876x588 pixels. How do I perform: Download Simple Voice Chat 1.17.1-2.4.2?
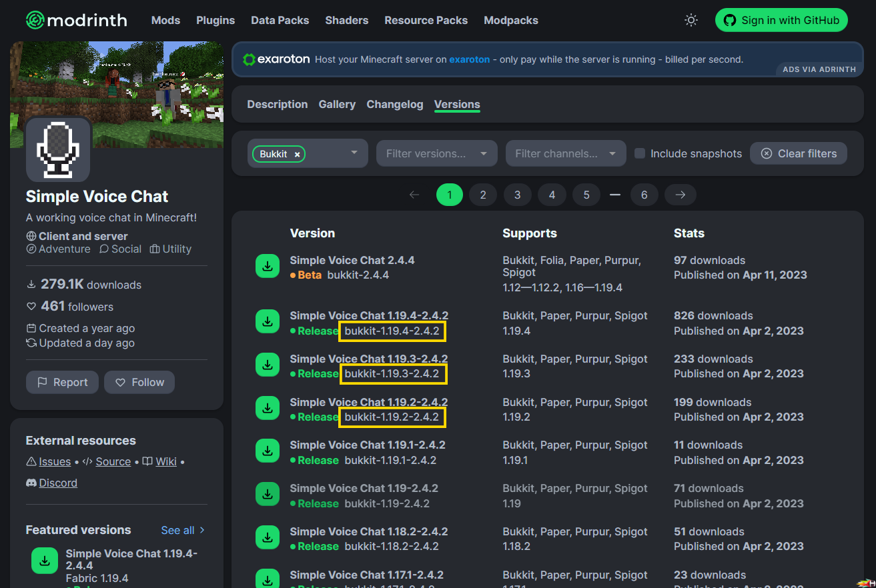point(268,579)
